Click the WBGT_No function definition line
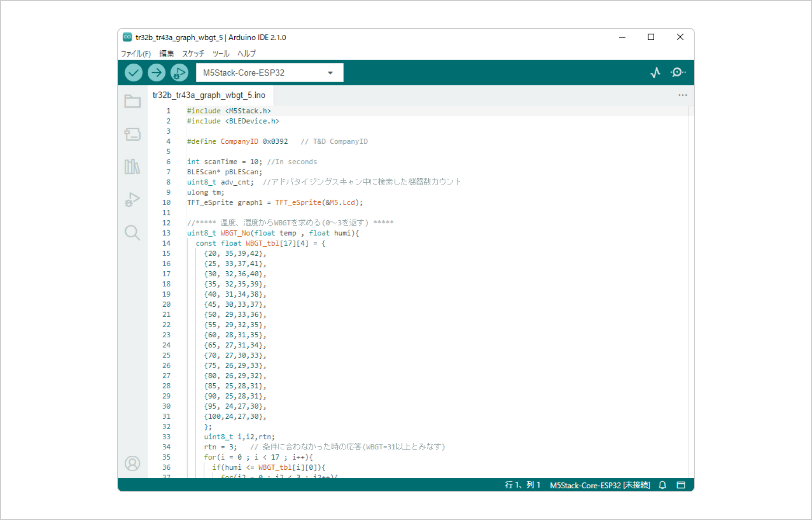The width and height of the screenshot is (812, 520). pyautogui.click(x=273, y=233)
